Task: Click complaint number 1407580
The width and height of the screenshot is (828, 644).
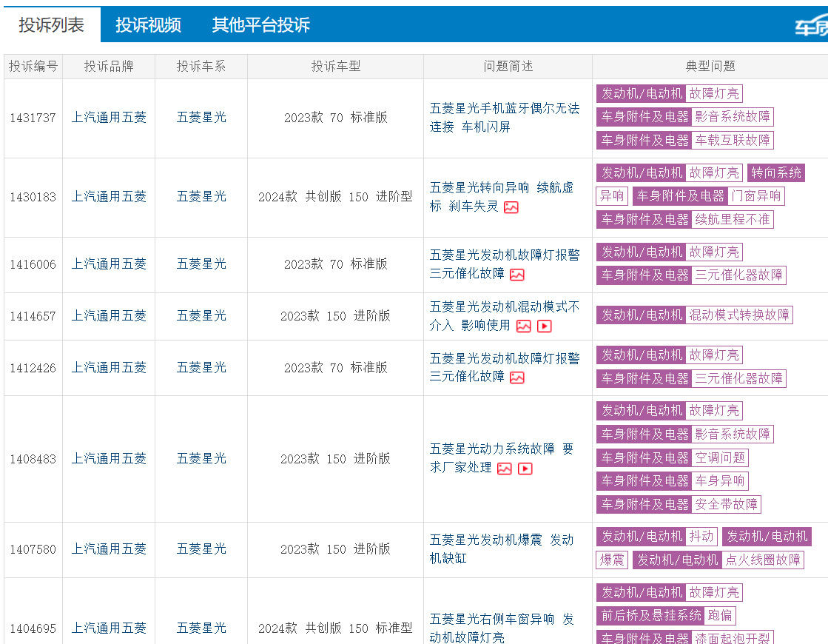Action: coord(33,549)
